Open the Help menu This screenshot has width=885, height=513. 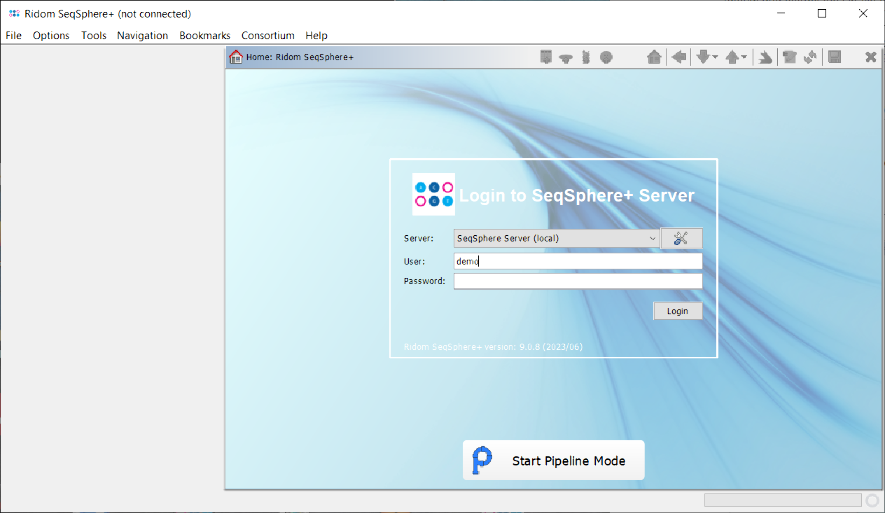(316, 35)
